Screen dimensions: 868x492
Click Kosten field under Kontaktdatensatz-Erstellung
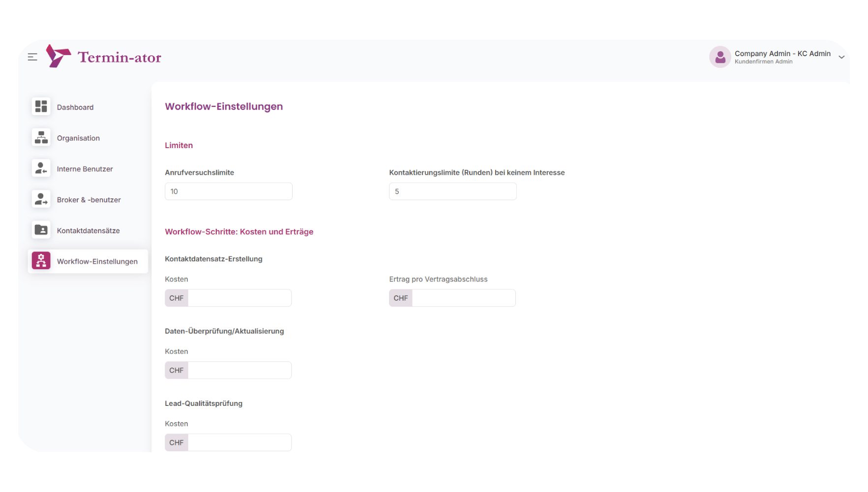[239, 298]
